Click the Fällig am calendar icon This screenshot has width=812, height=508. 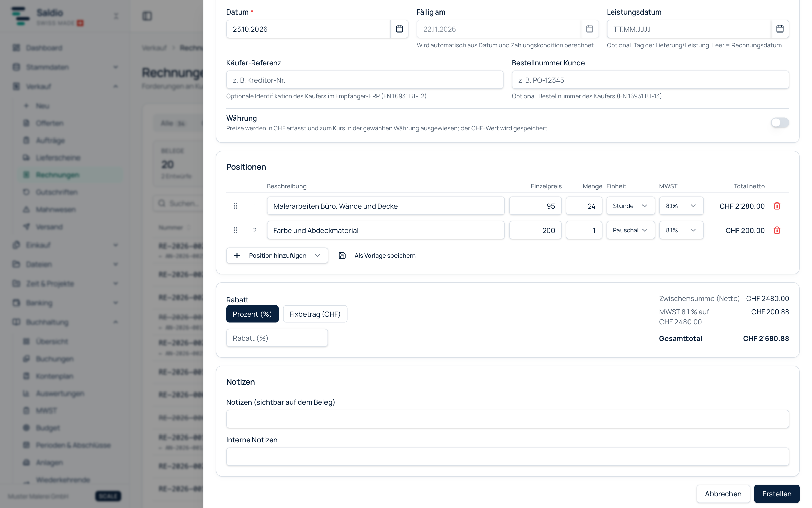click(589, 29)
